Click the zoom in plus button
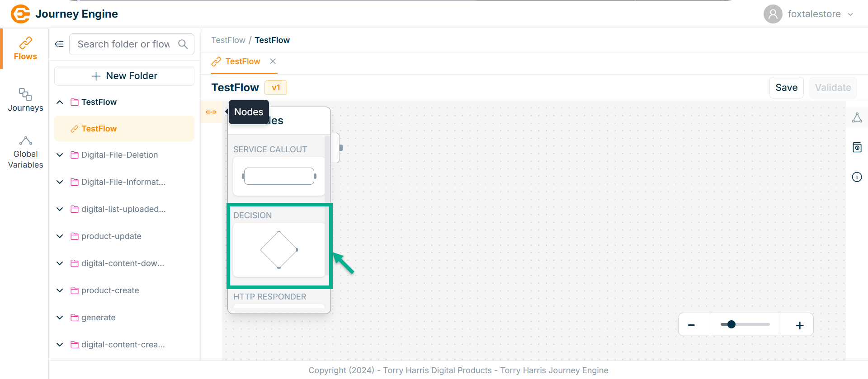The image size is (868, 379). point(799,325)
